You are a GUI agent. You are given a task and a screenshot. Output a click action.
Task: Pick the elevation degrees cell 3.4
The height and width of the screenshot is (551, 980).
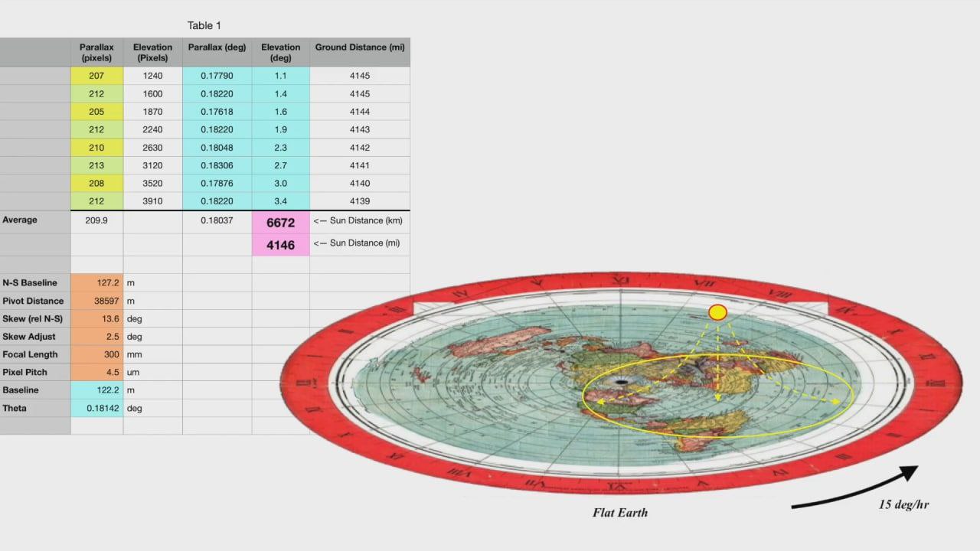[x=281, y=201]
